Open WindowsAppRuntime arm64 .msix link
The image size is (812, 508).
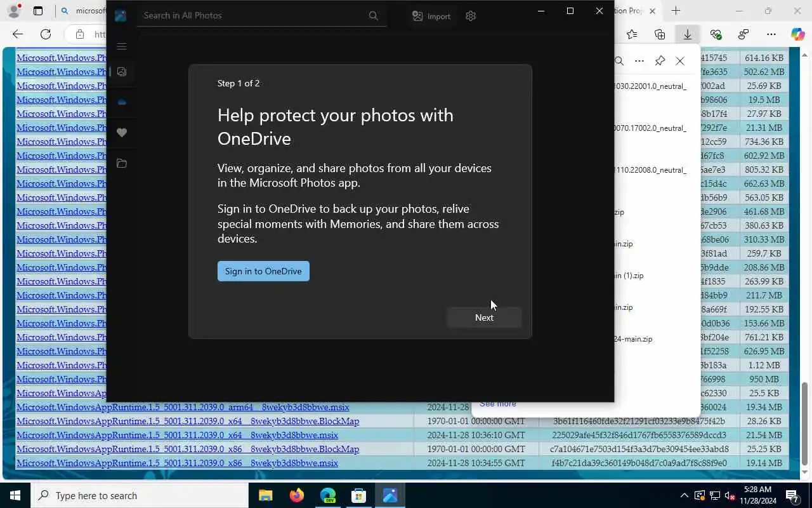tap(183, 407)
